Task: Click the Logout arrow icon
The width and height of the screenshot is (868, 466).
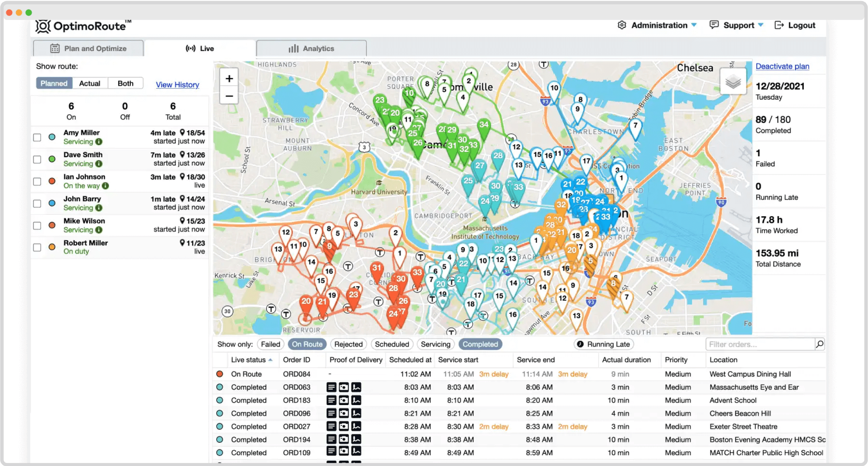Action: click(779, 25)
